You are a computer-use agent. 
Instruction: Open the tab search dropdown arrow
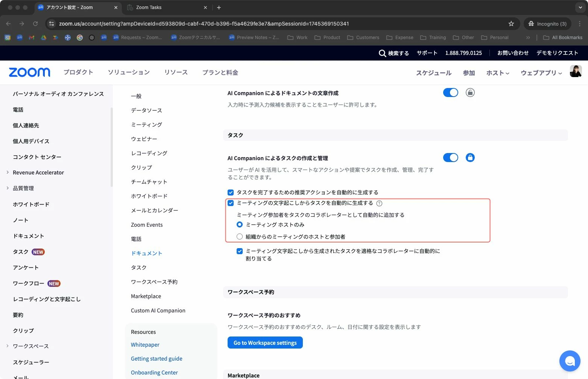click(580, 8)
